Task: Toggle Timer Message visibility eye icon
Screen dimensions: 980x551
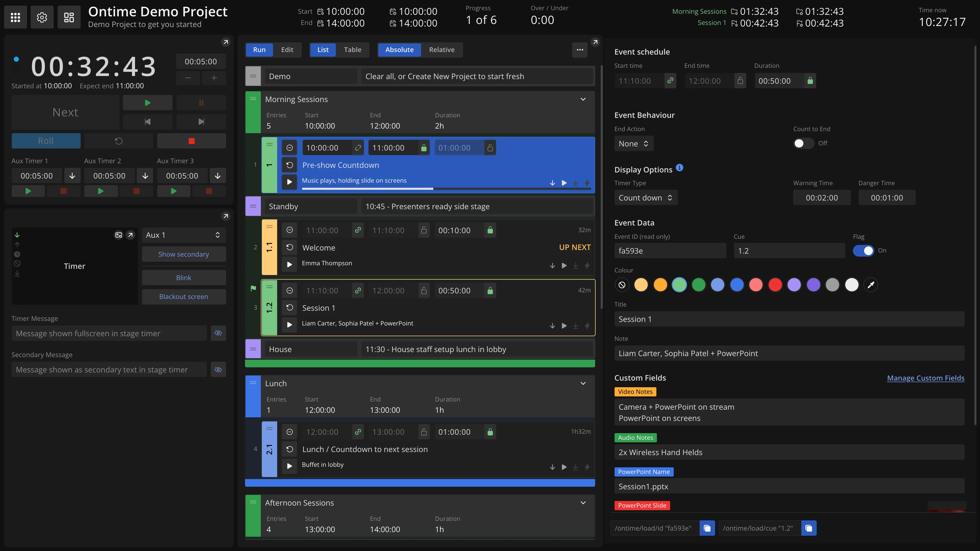Action: tap(218, 333)
